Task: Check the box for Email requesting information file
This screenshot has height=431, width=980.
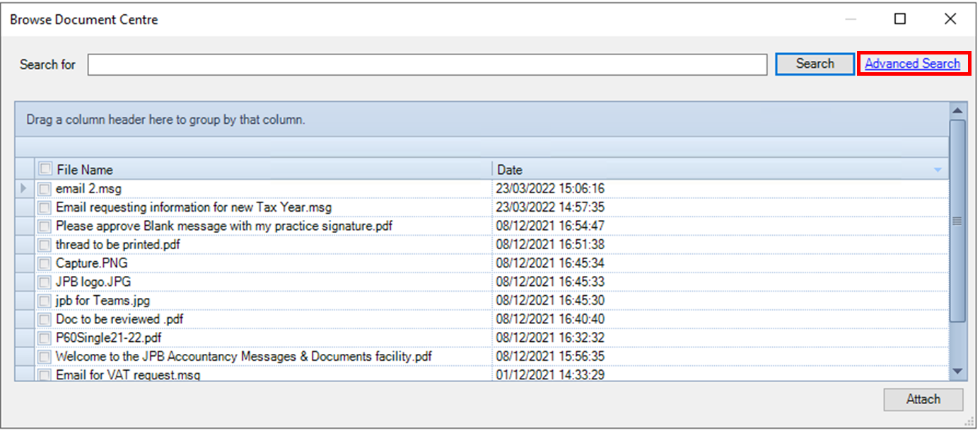Action: pos(45,207)
